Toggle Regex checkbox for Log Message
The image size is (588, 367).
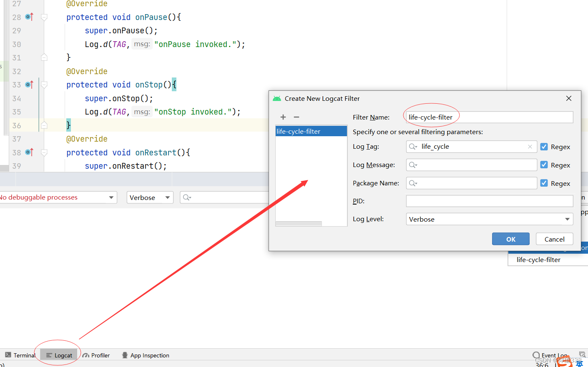544,165
